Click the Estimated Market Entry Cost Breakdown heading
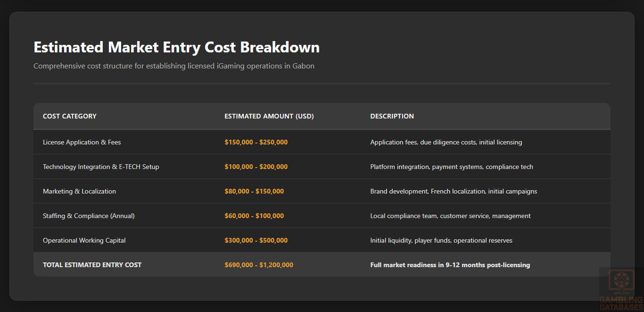The image size is (644, 312). [176, 47]
